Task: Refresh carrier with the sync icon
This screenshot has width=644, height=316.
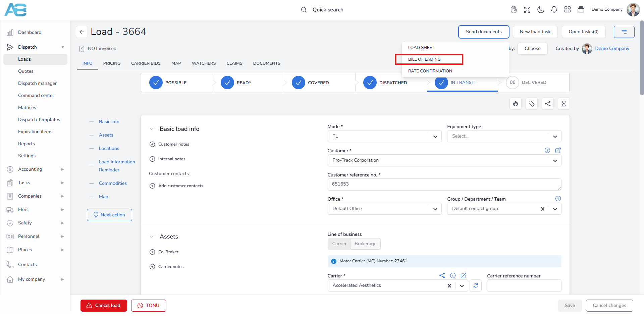Action: pos(476,285)
